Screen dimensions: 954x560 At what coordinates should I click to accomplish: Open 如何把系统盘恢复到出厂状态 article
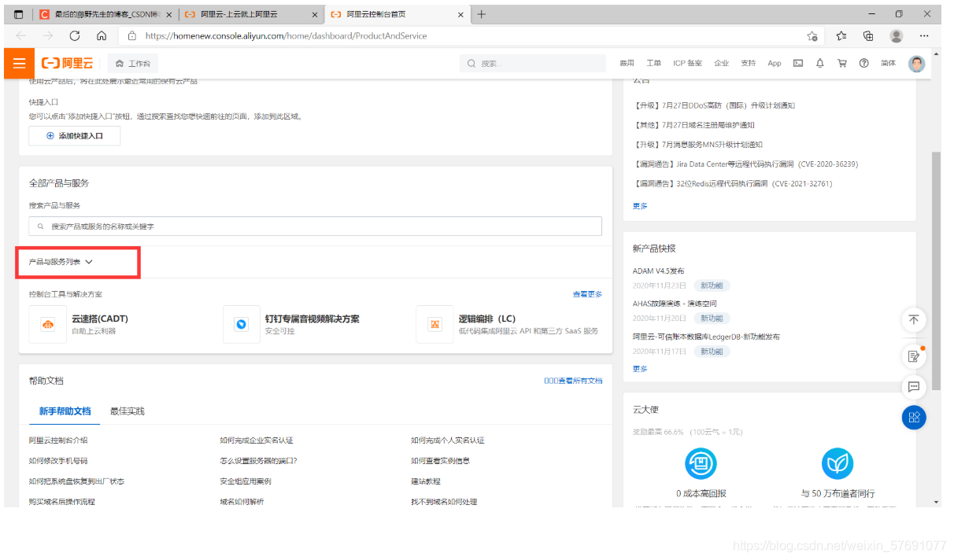click(x=76, y=481)
